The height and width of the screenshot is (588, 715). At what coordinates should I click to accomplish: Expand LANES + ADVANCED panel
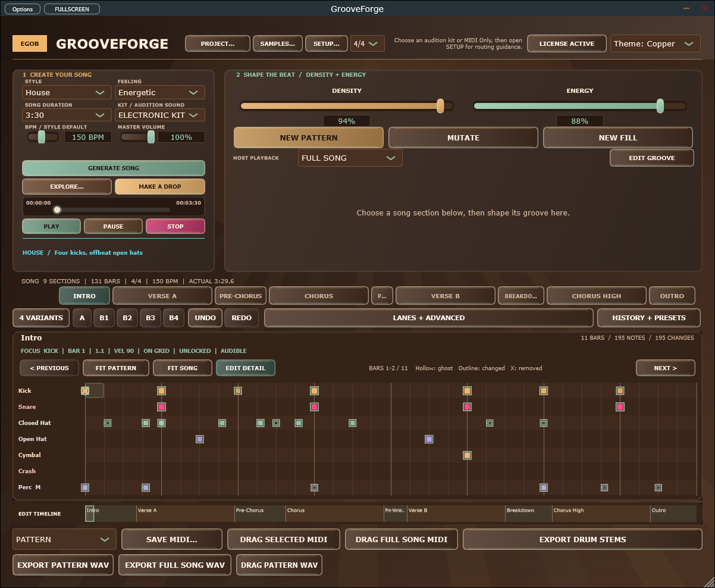point(429,318)
